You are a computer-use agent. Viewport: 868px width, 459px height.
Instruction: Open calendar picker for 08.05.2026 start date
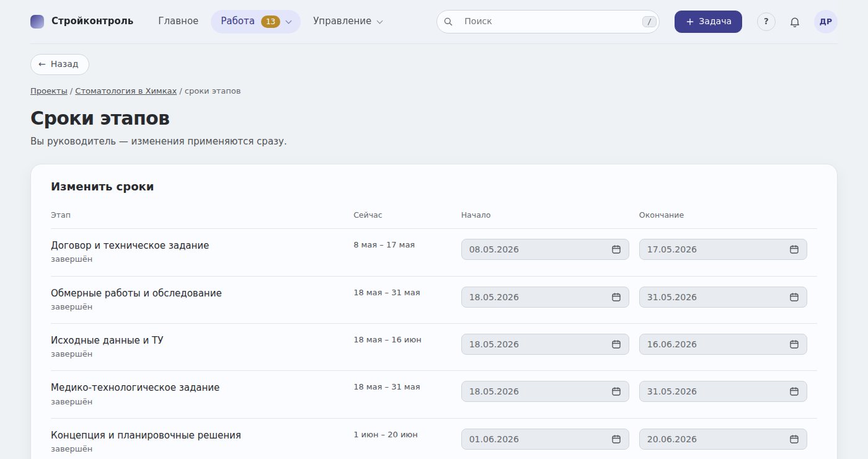click(616, 249)
